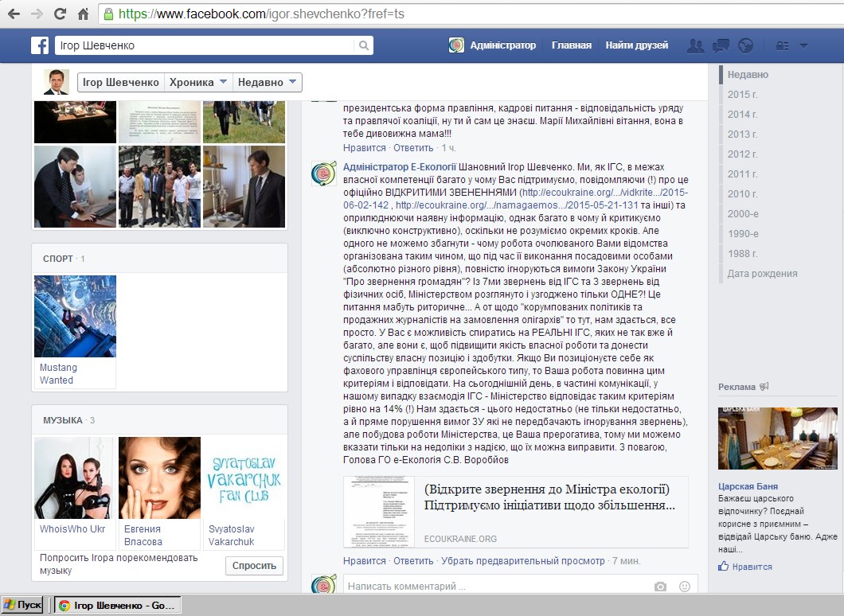
Task: Open the Евгения Власова page link
Action: (x=143, y=536)
